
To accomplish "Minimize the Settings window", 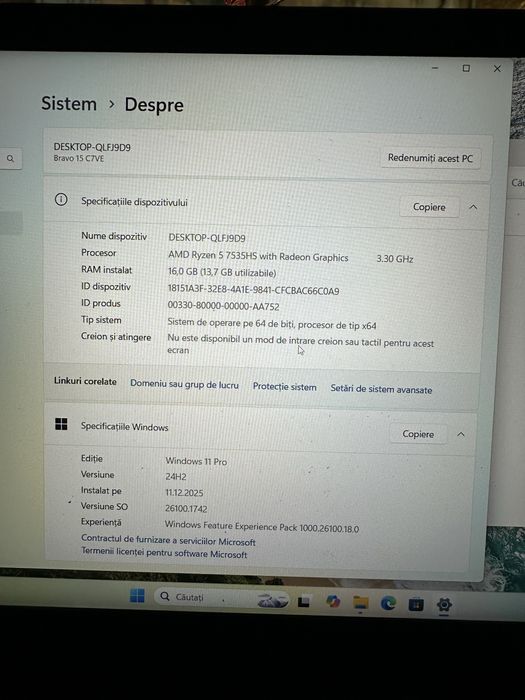I will click(435, 68).
